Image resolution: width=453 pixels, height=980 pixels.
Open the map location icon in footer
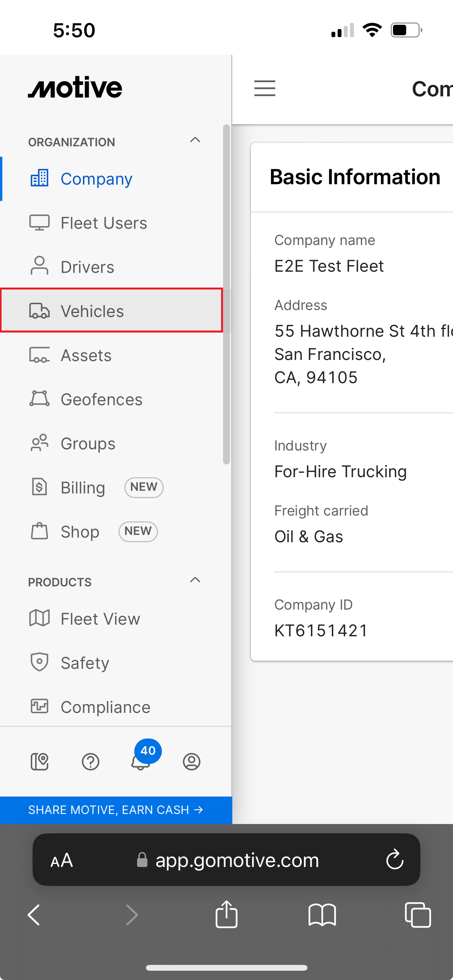(39, 762)
